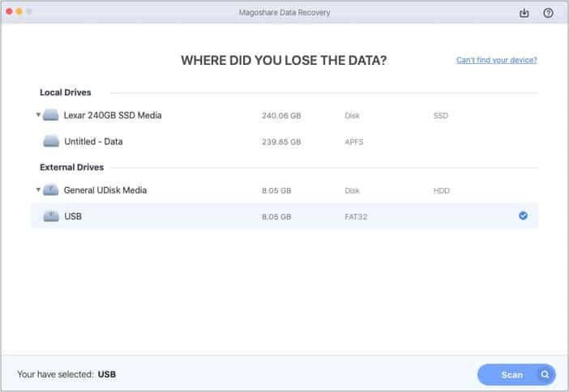Select the USB volume row
569x392 pixels.
284,216
